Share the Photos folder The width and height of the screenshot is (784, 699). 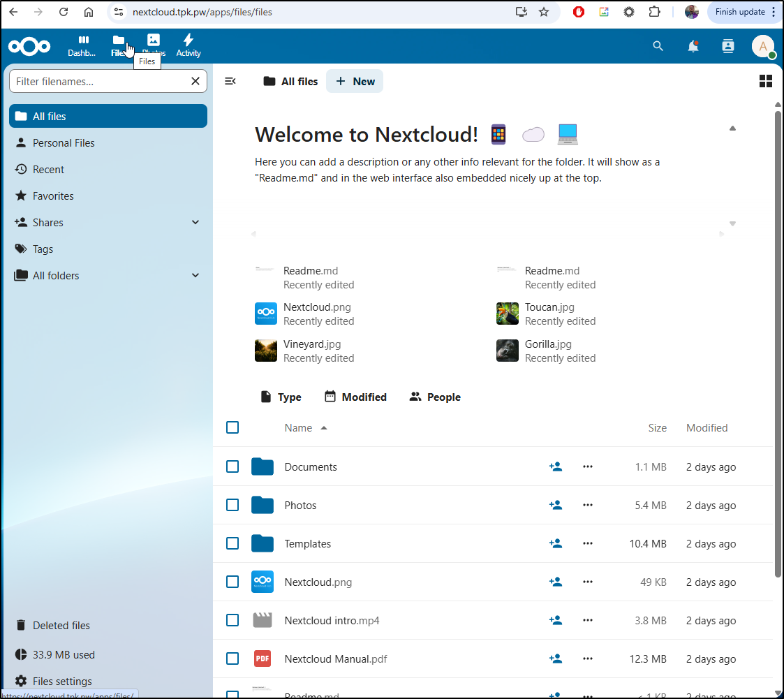(x=556, y=505)
